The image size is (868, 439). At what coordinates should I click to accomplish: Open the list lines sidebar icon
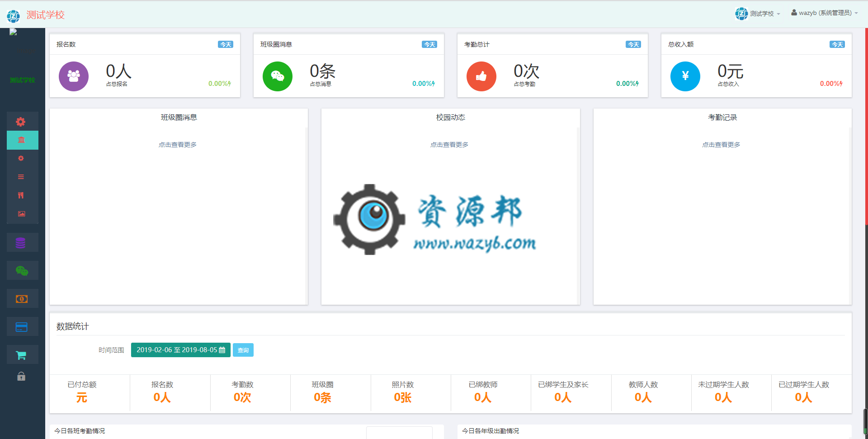(x=21, y=177)
